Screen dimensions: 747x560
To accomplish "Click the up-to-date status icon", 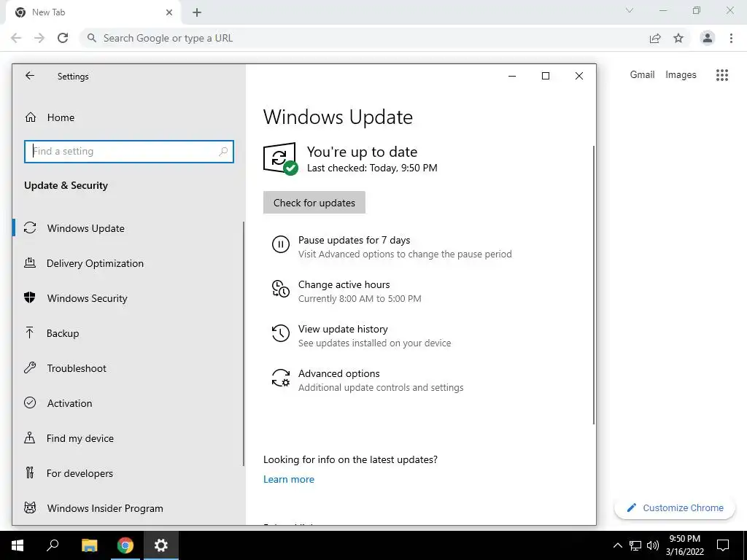I will 281,158.
